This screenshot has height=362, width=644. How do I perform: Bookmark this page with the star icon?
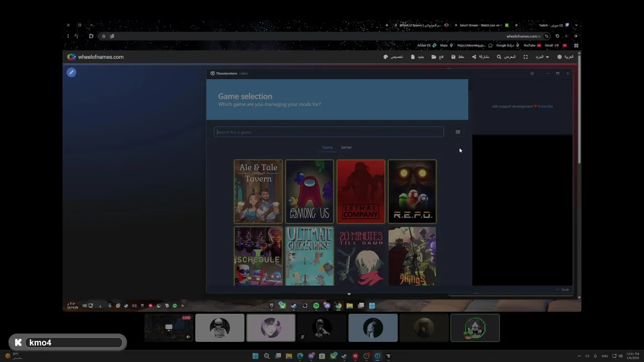point(104,36)
